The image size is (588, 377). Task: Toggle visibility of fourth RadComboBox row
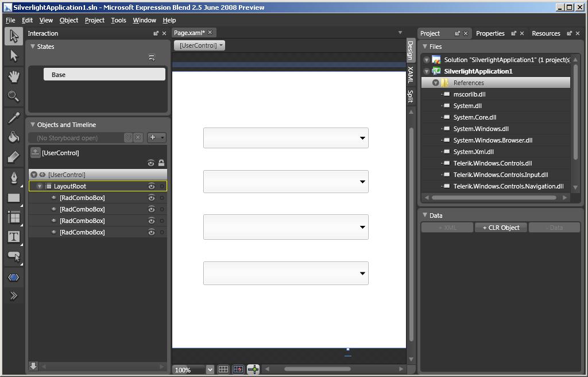tap(152, 232)
